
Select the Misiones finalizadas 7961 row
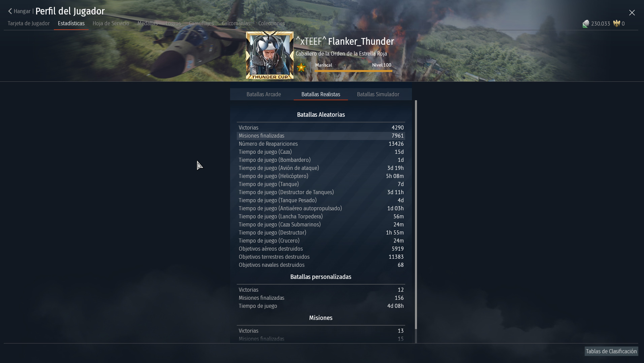(321, 136)
